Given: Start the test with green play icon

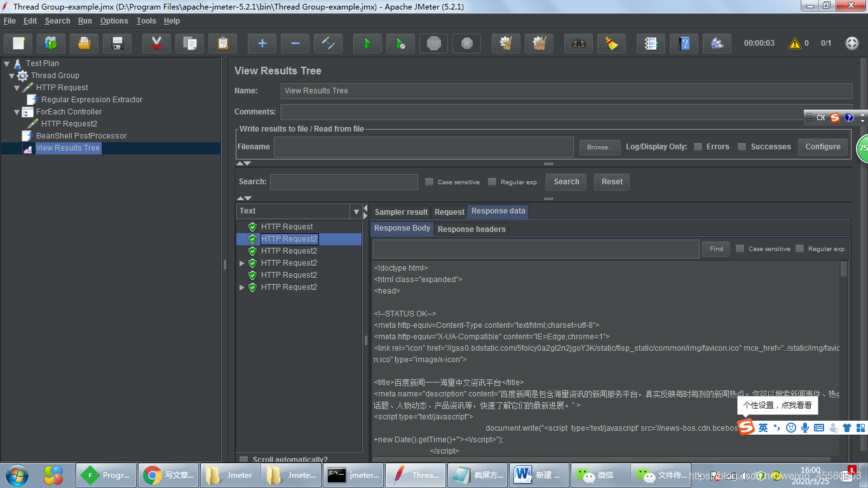Looking at the screenshot, I should point(367,43).
